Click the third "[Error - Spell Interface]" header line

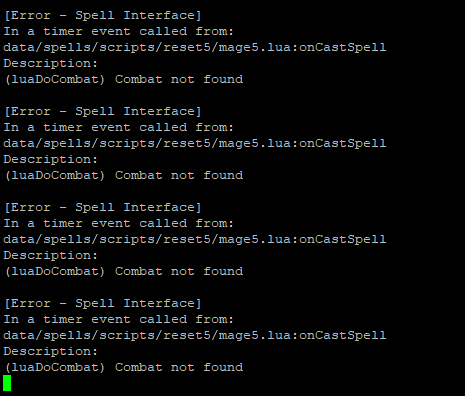click(103, 207)
